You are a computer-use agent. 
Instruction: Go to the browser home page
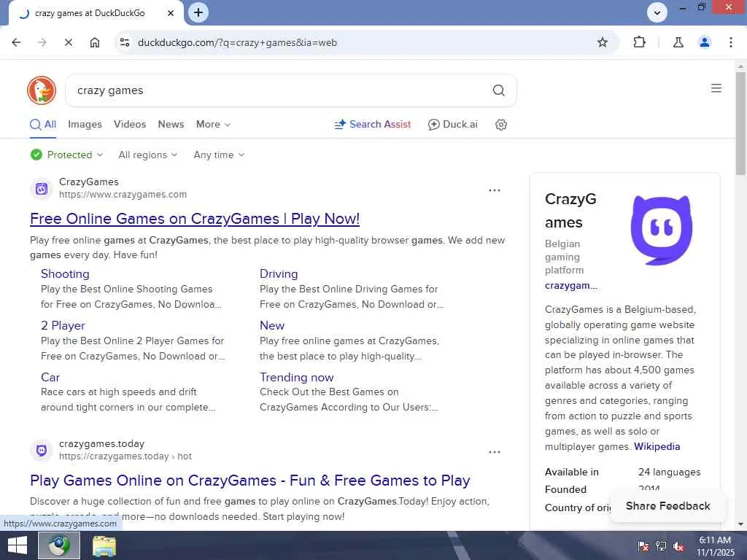click(94, 42)
